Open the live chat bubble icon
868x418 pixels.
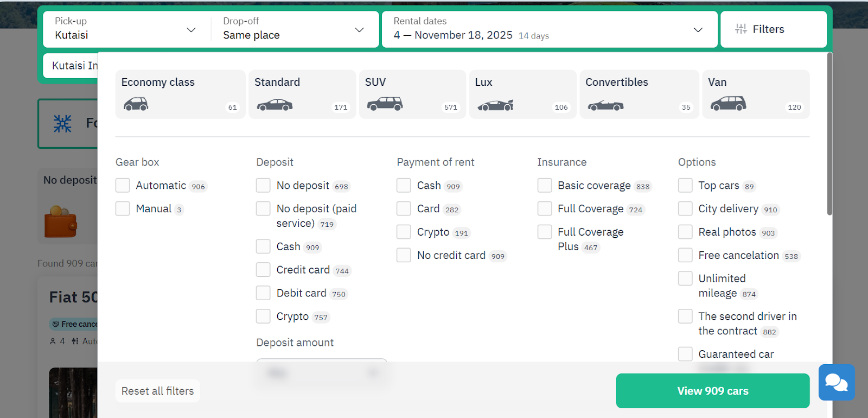[836, 382]
